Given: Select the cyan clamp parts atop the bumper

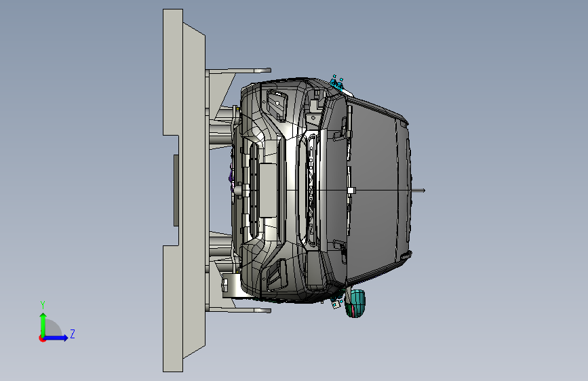Looking at the screenshot, I should [337, 83].
